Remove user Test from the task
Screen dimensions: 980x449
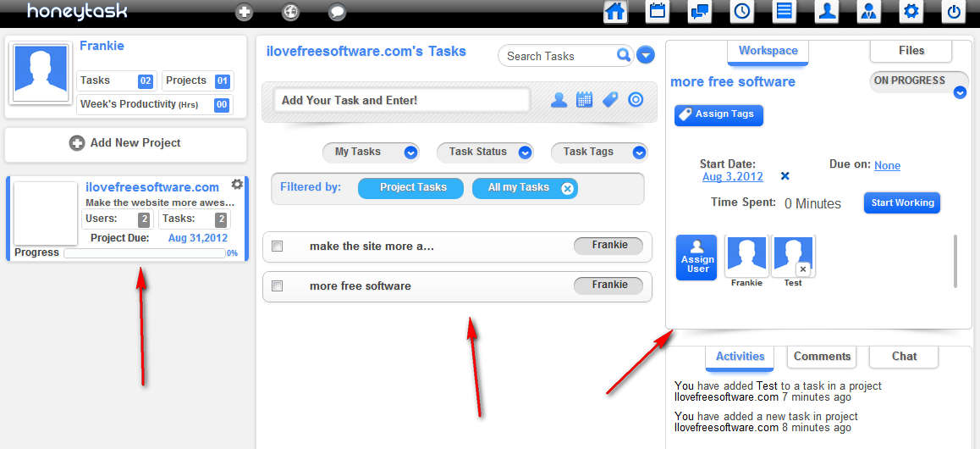(803, 269)
